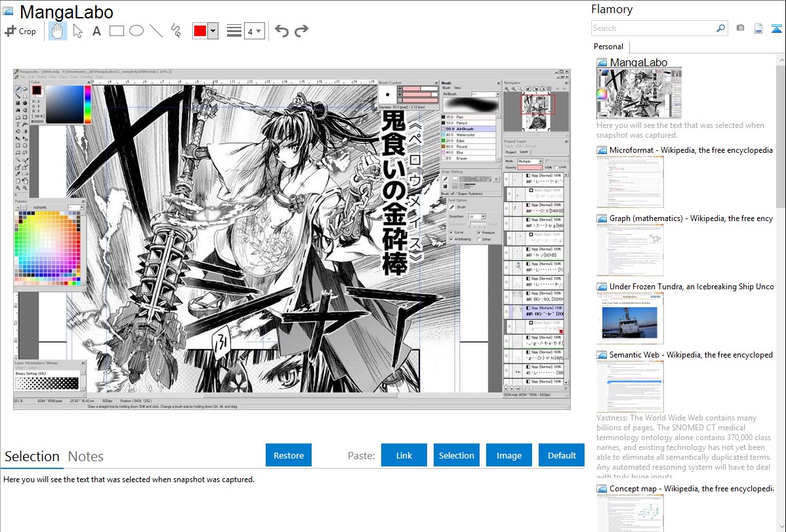The width and height of the screenshot is (786, 532).
Task: Open the Under Frozen Tundra snapshot thumbnail
Action: [630, 318]
